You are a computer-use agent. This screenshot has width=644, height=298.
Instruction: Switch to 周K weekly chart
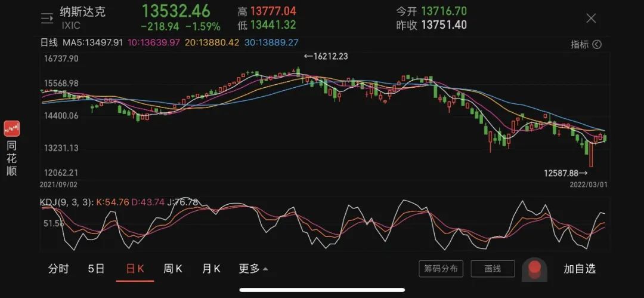[x=173, y=269]
